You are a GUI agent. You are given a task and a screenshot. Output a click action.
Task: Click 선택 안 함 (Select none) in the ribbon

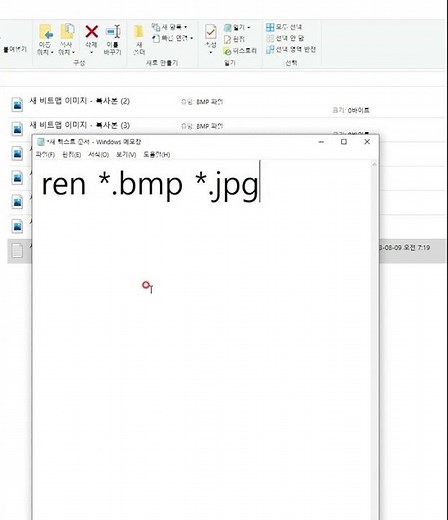285,38
